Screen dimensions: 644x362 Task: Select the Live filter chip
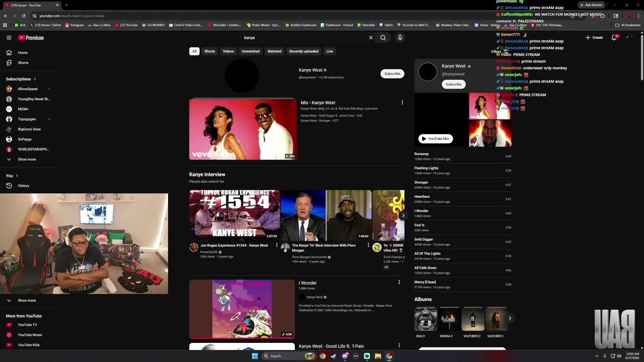click(x=330, y=51)
